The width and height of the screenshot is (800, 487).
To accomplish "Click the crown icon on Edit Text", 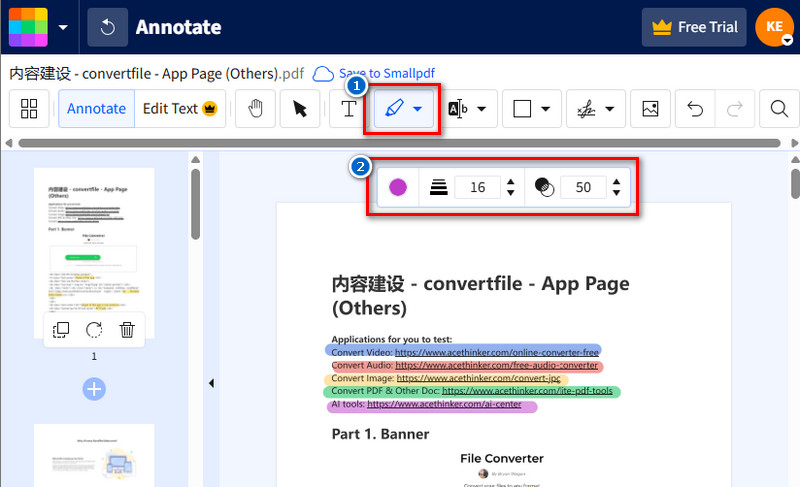I will coord(210,108).
